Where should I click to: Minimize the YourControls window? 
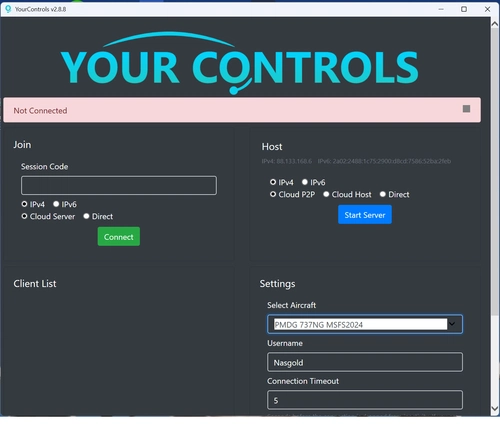441,9
